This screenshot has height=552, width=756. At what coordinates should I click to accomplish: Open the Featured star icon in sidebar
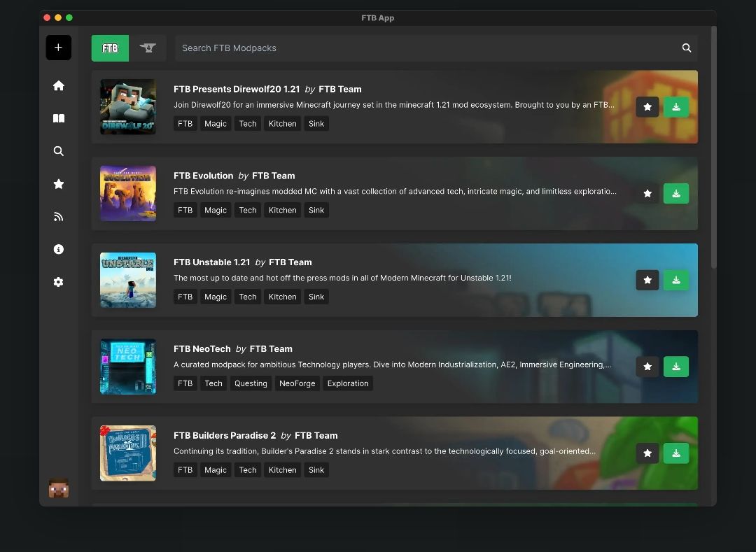click(x=58, y=184)
